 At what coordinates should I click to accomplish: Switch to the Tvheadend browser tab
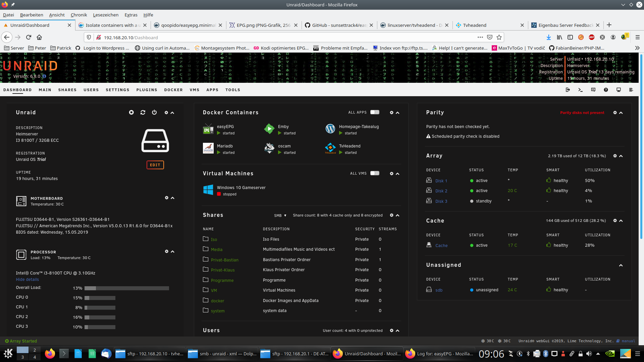(x=490, y=25)
